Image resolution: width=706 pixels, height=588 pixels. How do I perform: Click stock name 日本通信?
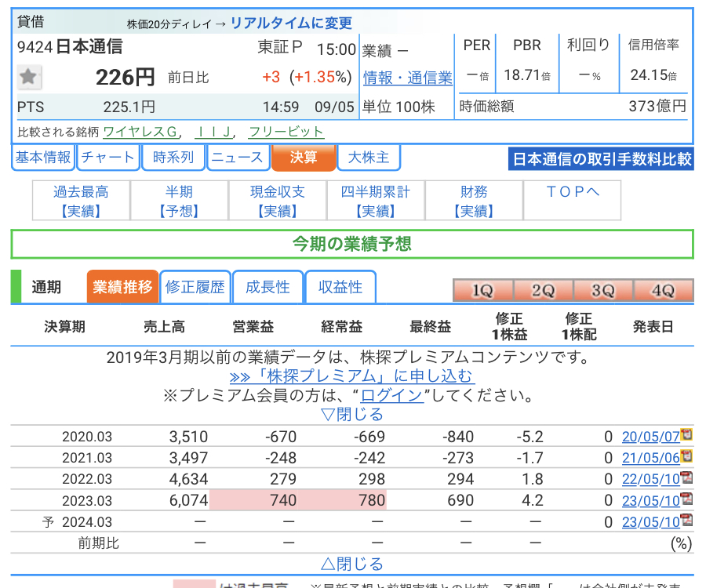tap(89, 46)
